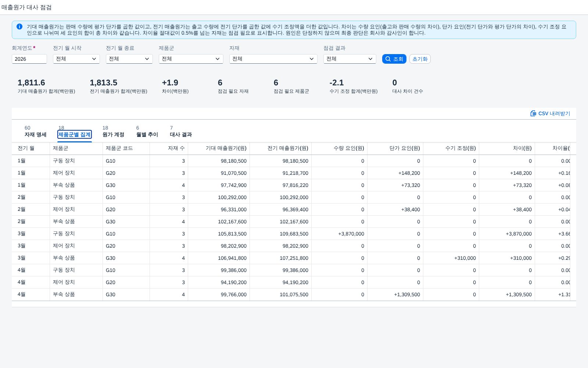Click the 초기화 reset button
Image resolution: width=588 pixels, height=368 pixels.
pos(420,59)
